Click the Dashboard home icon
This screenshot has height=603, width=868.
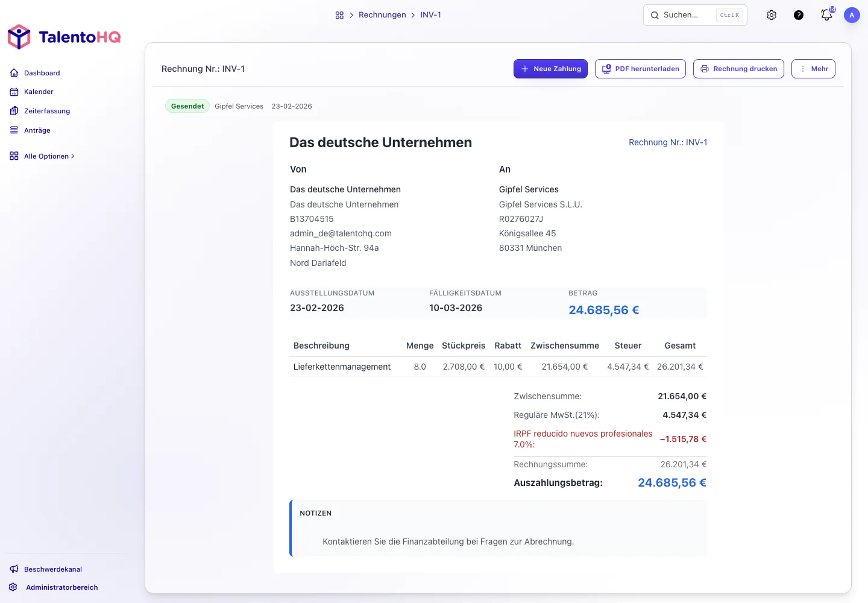14,73
